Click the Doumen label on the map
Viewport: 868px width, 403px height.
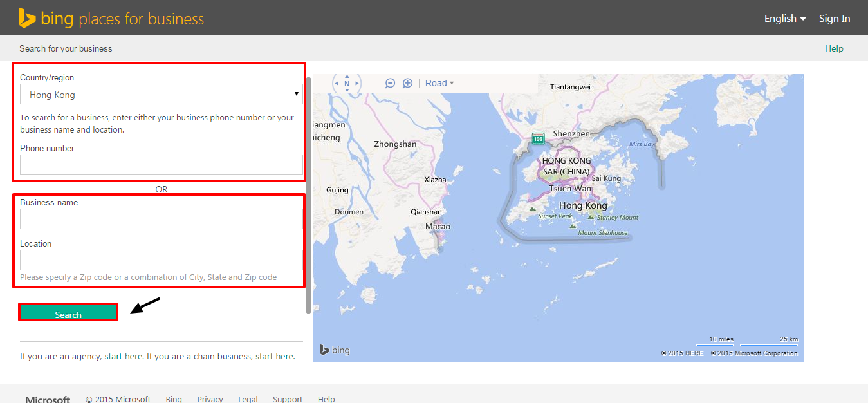[x=349, y=212]
